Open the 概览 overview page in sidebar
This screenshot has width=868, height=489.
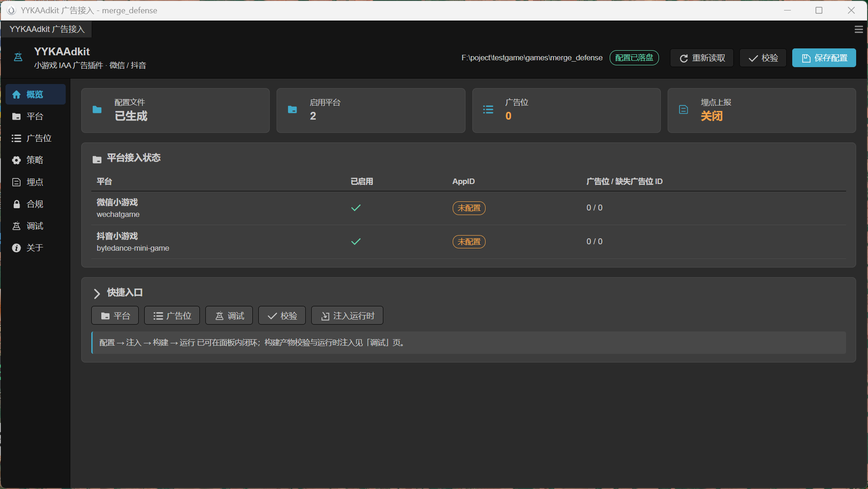click(36, 95)
